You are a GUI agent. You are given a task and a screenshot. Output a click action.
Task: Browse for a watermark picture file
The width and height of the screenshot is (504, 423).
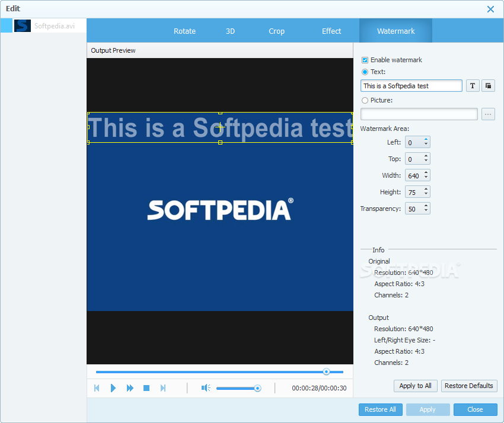488,114
